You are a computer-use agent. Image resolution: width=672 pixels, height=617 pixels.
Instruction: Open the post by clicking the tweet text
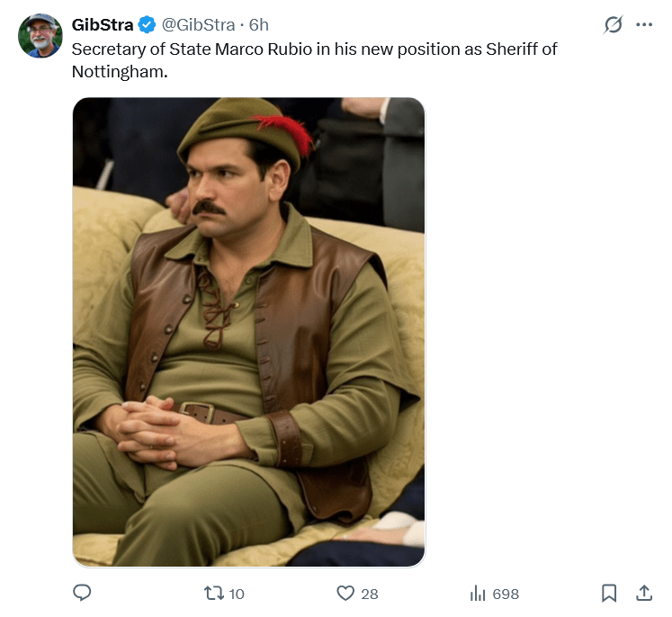(x=315, y=49)
